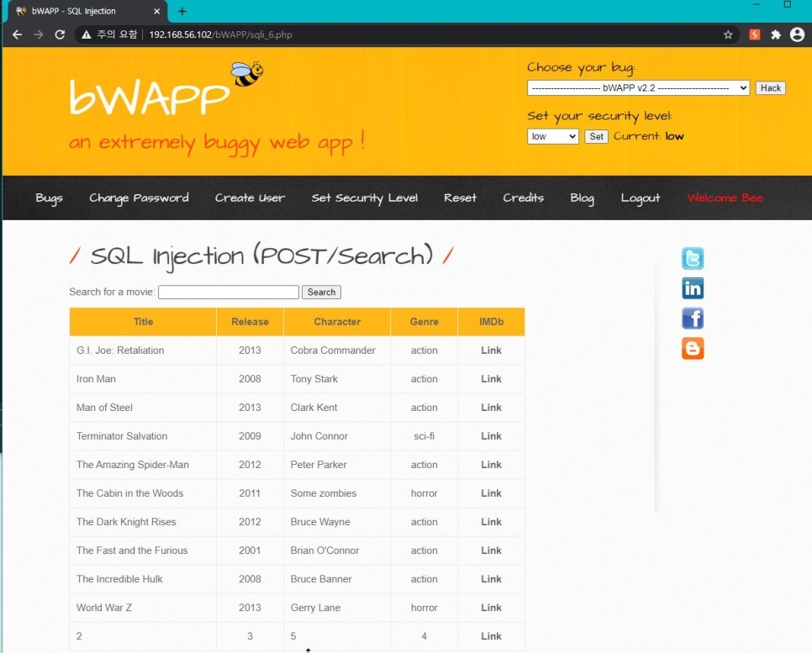Select the bWAPP - SQL Injection tab

[86, 11]
